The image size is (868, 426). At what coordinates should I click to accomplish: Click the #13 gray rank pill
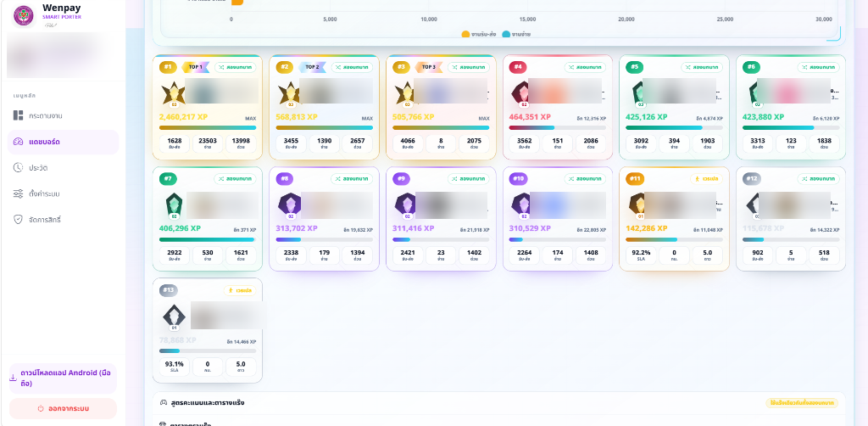(170, 289)
